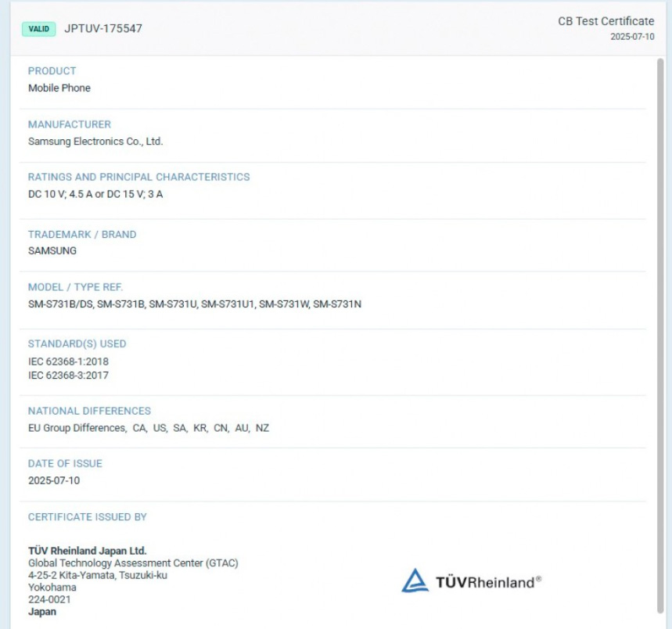This screenshot has width=672, height=629.
Task: Click the CERTIFICATE ISSUED BY label
Action: point(88,517)
